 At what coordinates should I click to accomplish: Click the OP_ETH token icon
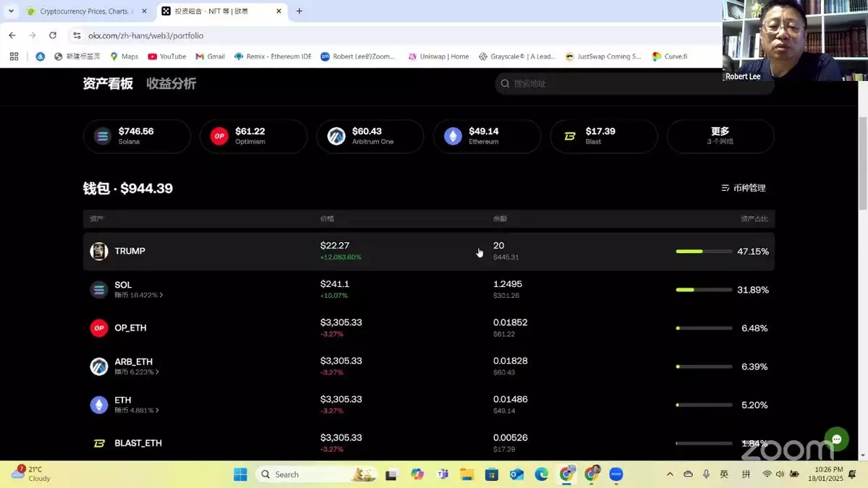[x=99, y=328]
